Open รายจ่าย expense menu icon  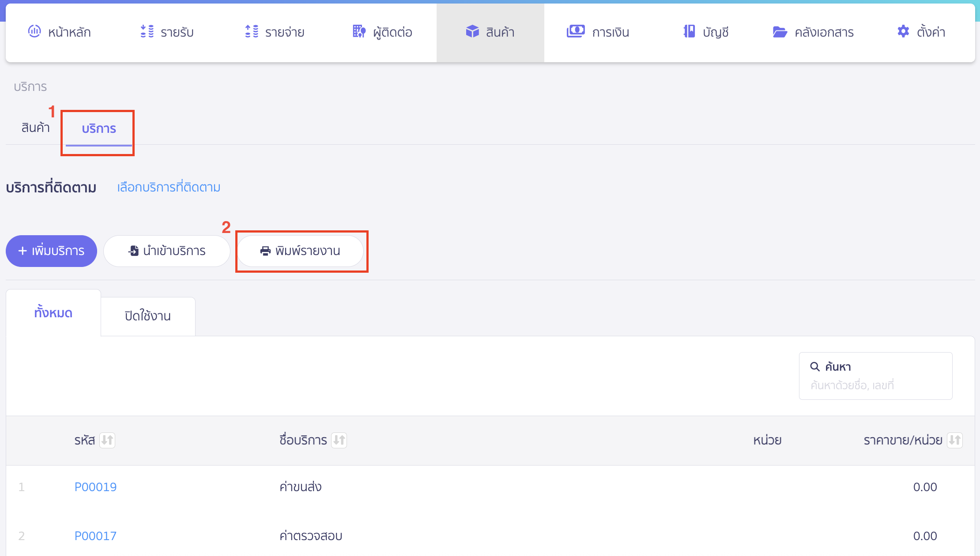252,31
